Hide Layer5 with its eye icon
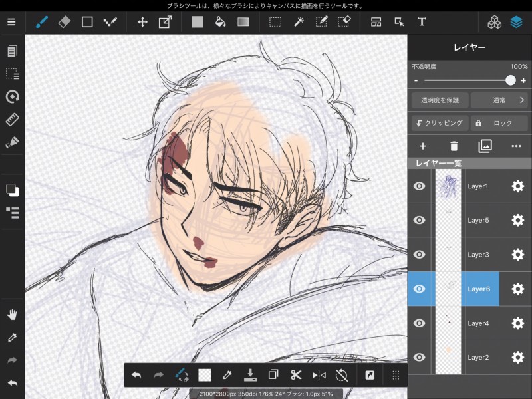This screenshot has width=532, height=399. click(420, 220)
